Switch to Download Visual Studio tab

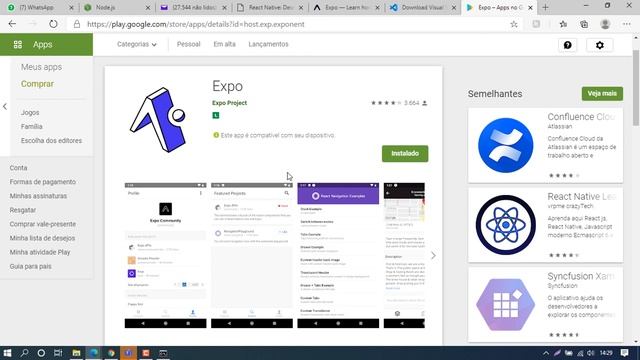(x=423, y=7)
